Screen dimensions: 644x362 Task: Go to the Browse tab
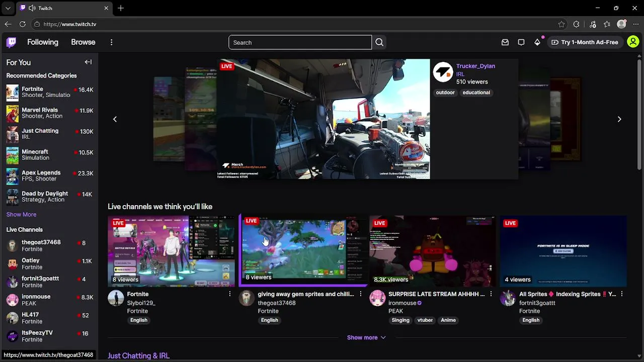pyautogui.click(x=83, y=42)
